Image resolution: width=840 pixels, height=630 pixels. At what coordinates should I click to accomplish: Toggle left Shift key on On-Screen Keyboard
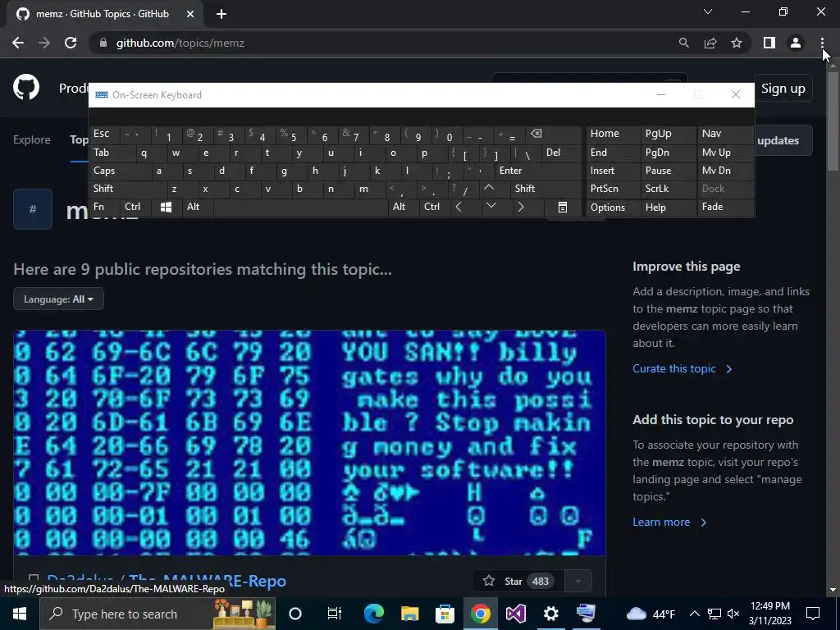pos(127,188)
